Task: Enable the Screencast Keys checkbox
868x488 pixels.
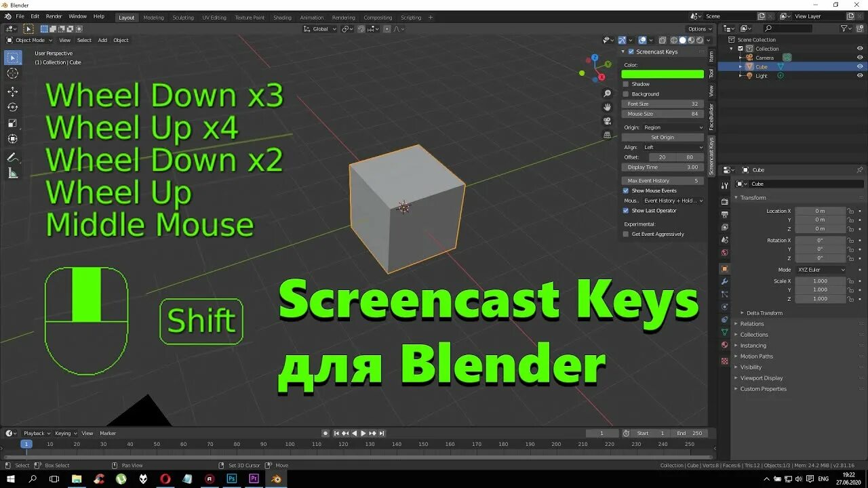Action: [631, 52]
